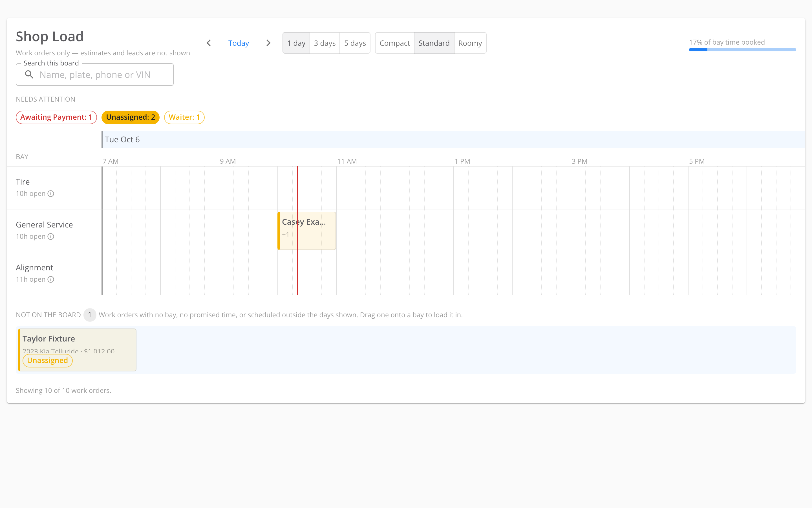The width and height of the screenshot is (812, 508).
Task: Switch to 5 days view
Action: (x=355, y=43)
